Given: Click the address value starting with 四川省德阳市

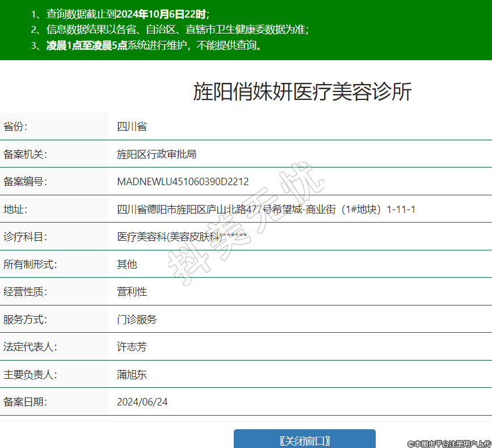Looking at the screenshot, I should 266,210.
